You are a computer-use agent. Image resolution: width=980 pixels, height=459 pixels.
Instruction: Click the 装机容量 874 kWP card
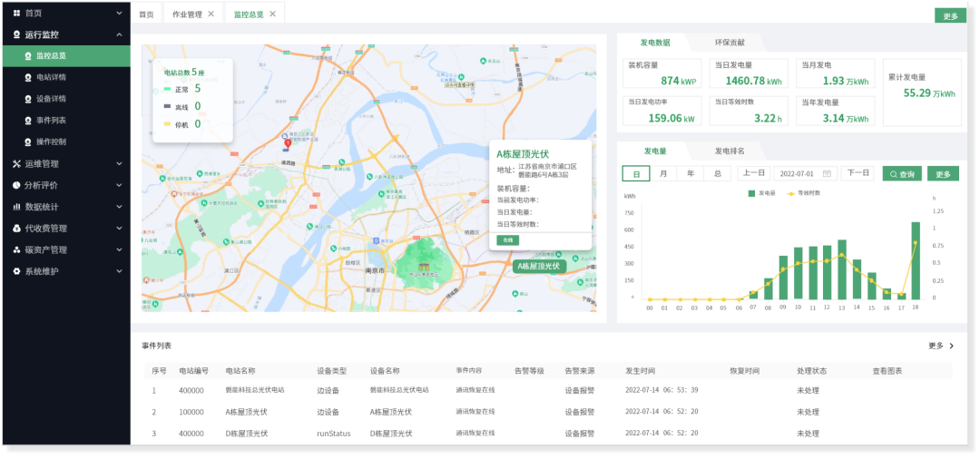661,73
